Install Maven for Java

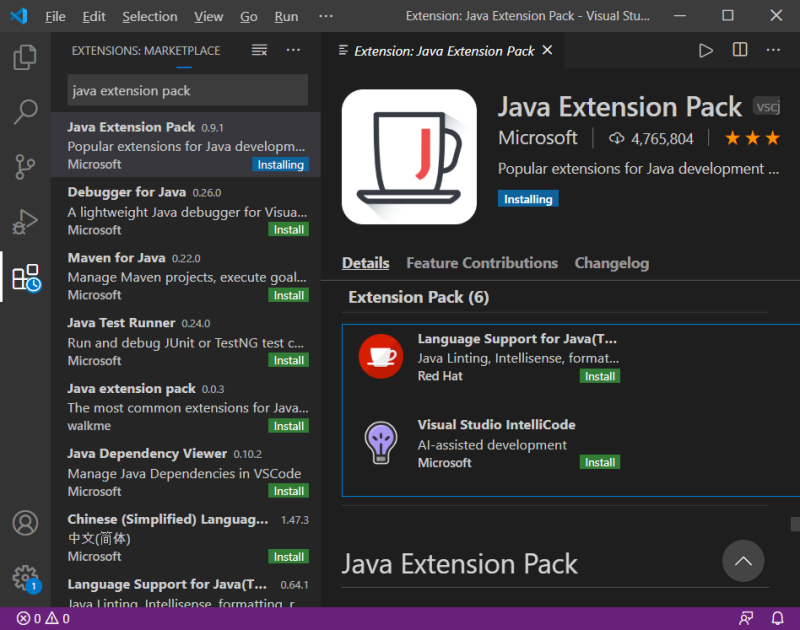[288, 295]
